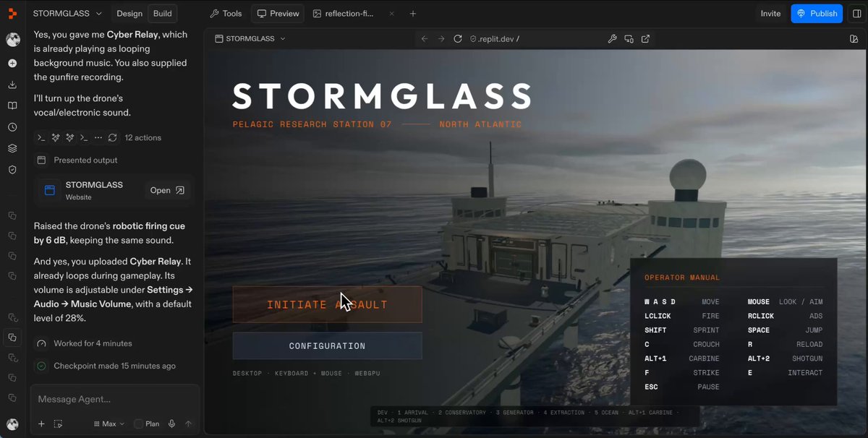
Task: Switch to the reflection-fi... file tab
Action: 344,14
